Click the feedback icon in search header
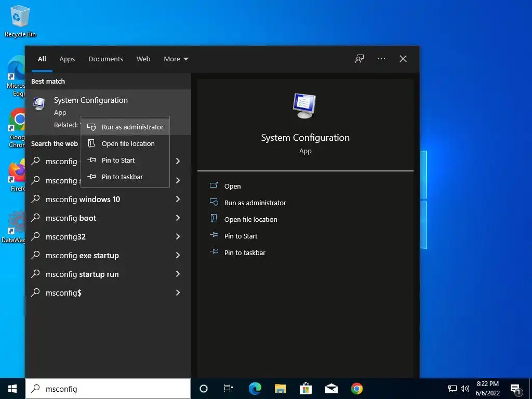Viewport: 532px width, 399px height. 360,59
